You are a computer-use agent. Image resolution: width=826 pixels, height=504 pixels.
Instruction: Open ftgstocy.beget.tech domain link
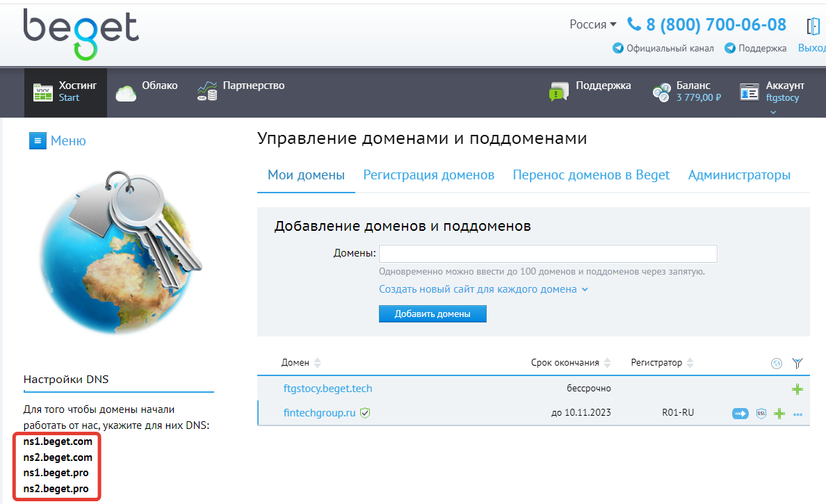click(327, 388)
